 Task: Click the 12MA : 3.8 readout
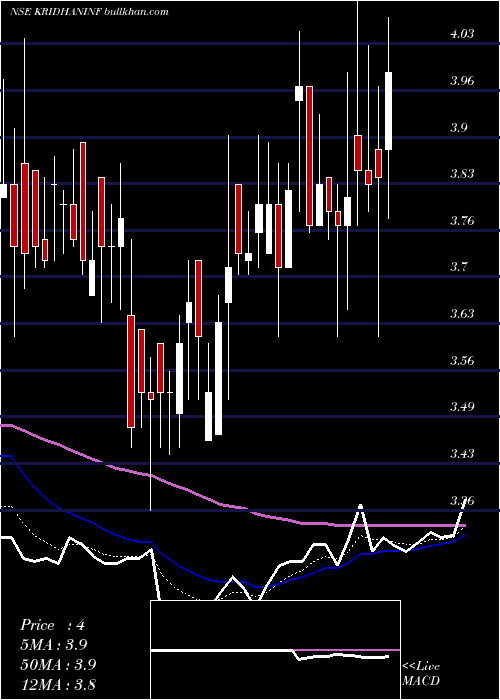tap(58, 684)
